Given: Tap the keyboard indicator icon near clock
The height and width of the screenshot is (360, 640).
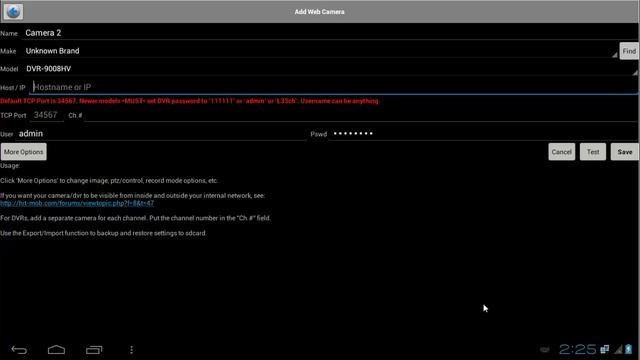Looking at the screenshot, I should (x=544, y=350).
